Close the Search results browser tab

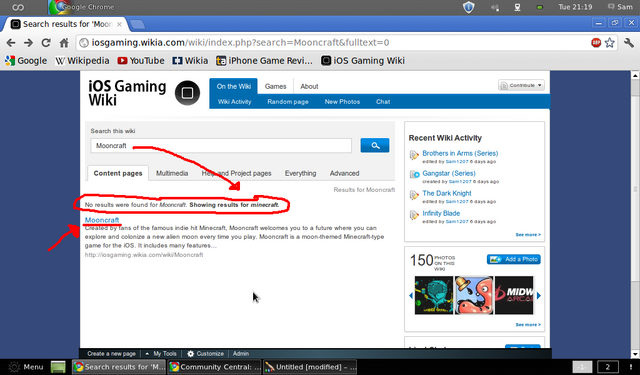[x=119, y=24]
